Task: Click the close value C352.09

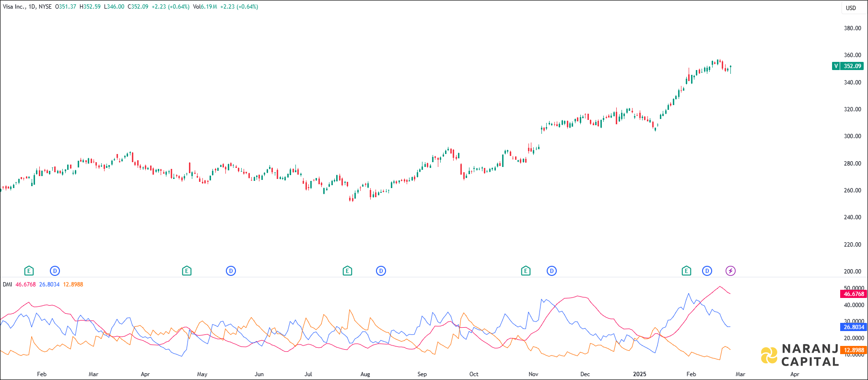Action: point(138,7)
